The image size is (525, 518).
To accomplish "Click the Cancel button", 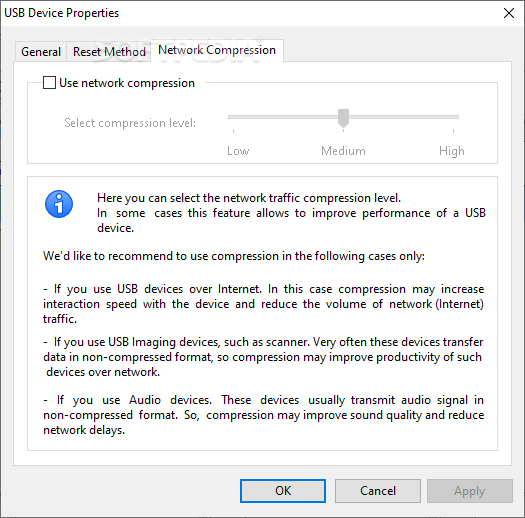I will click(378, 491).
